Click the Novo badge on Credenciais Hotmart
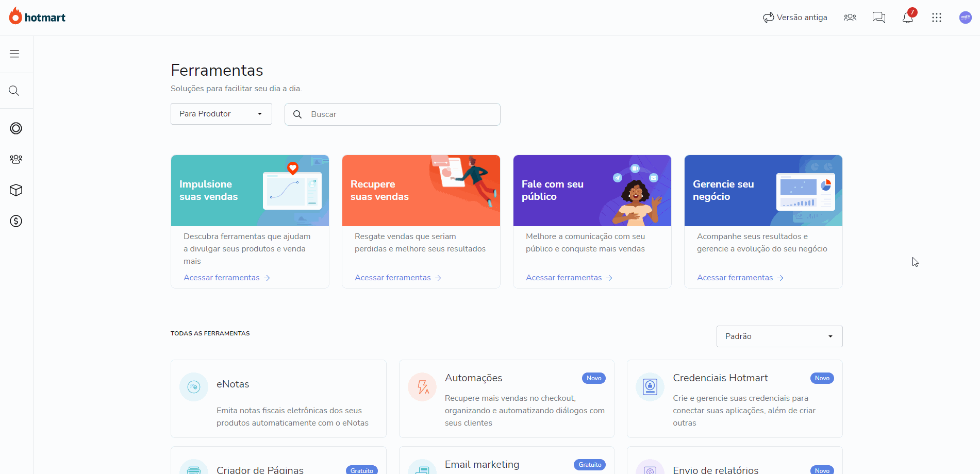 click(x=822, y=378)
